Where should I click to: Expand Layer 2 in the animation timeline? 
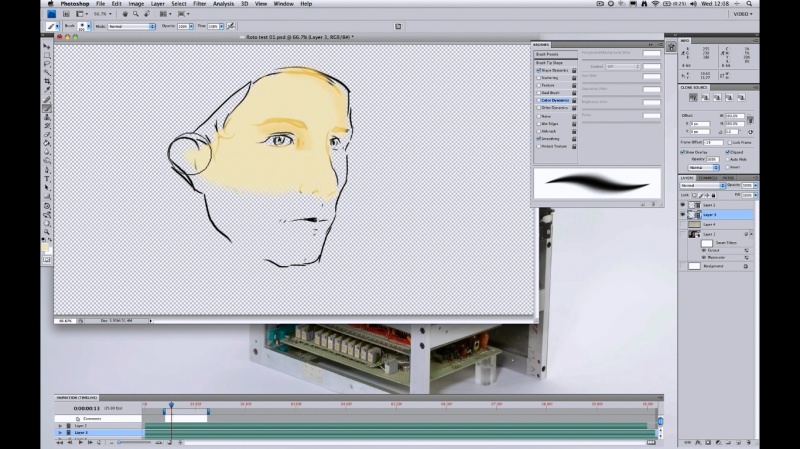60,426
